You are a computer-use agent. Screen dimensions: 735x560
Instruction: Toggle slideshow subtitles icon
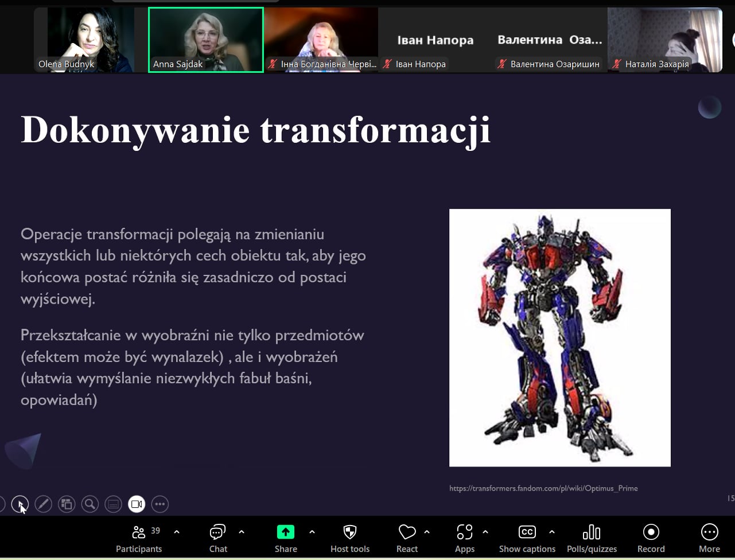point(113,504)
